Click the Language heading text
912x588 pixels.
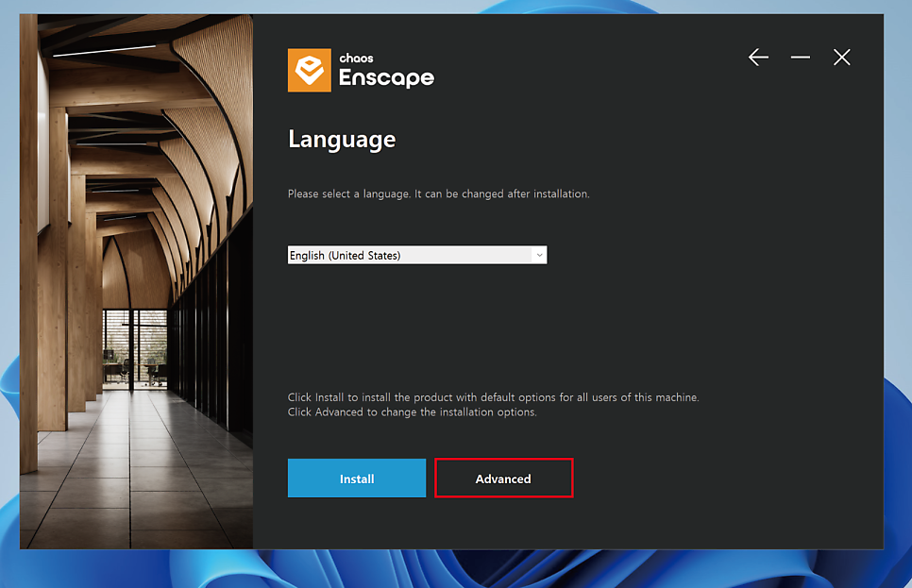(x=342, y=140)
